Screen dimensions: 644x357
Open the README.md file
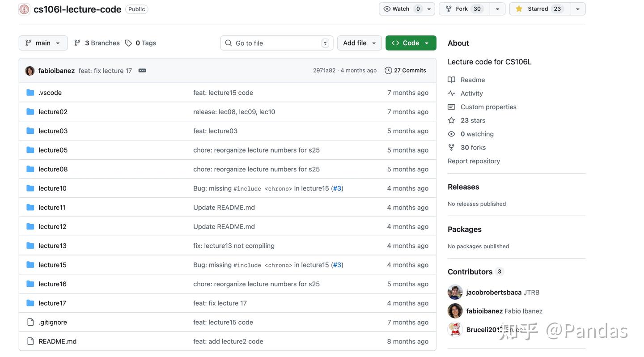[x=57, y=341]
